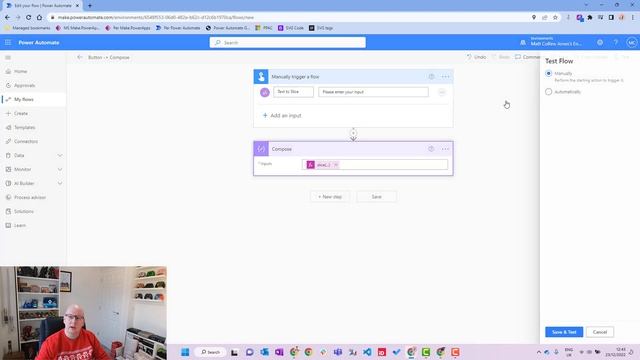The height and width of the screenshot is (360, 640).
Task: Open the SVG Code bookmark
Action: tap(291, 28)
